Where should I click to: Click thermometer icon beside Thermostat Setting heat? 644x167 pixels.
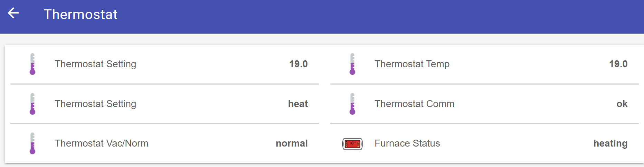point(32,104)
